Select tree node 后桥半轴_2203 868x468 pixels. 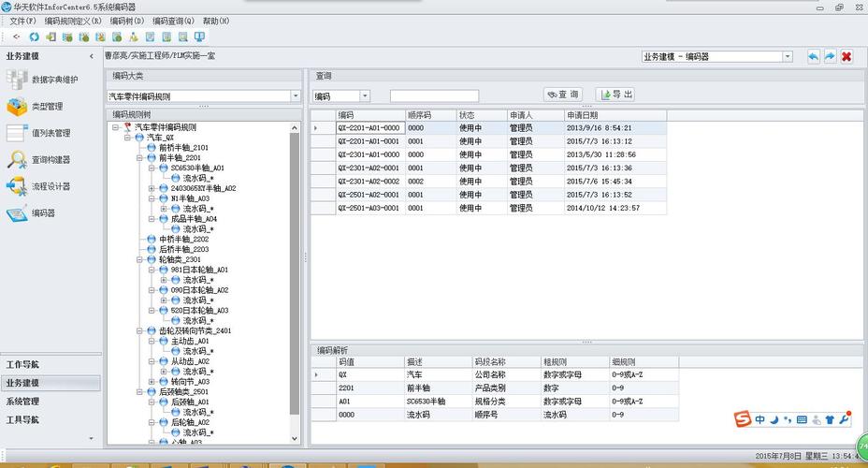tap(183, 249)
